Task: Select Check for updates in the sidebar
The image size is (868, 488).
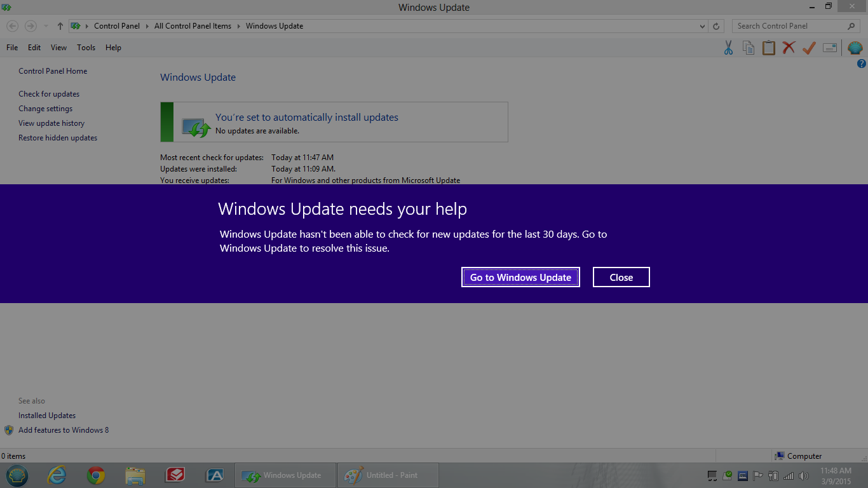Action: point(49,93)
